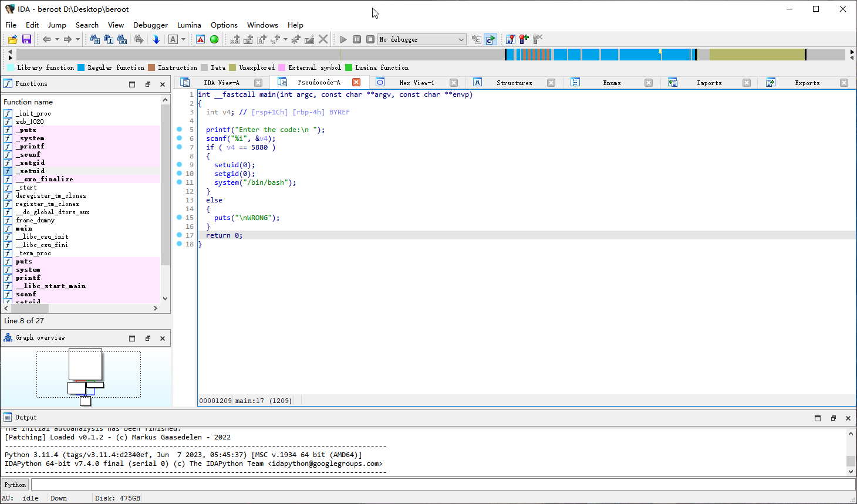The height and width of the screenshot is (504, 857).
Task: Toggle breakpoint dot on line 11
Action: click(179, 182)
